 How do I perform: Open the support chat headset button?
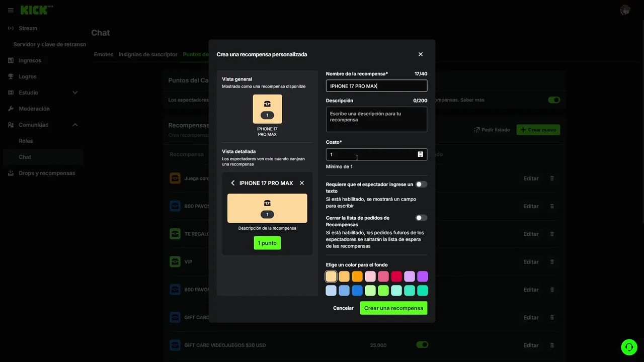(629, 347)
